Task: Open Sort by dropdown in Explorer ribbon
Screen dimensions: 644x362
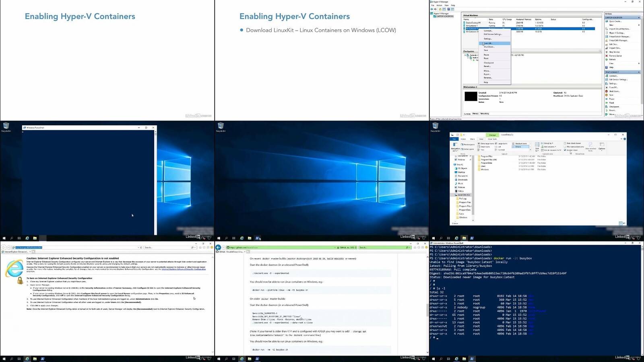Action: point(537,147)
